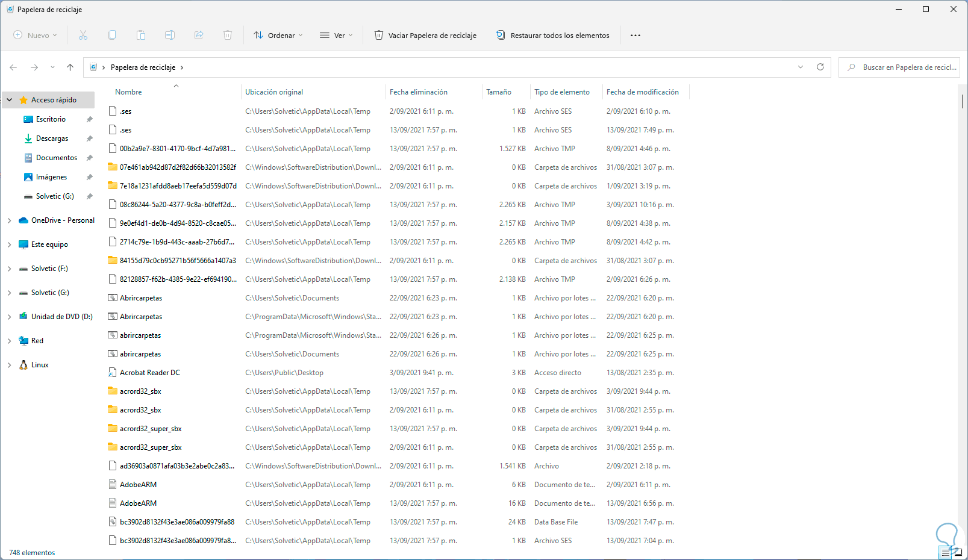The image size is (968, 560).
Task: Click the Linux penguin icon in sidebar
Action: (x=23, y=365)
